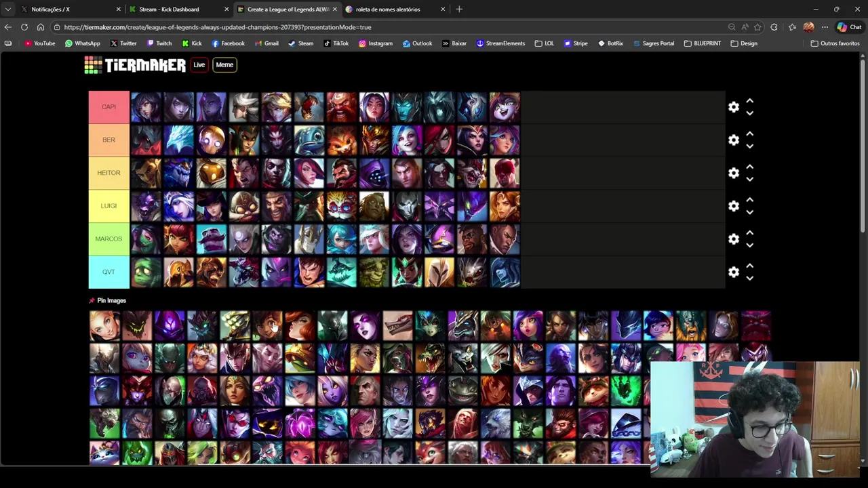The image size is (868, 488).
Task: Open browser profile avatar
Action: point(808,27)
